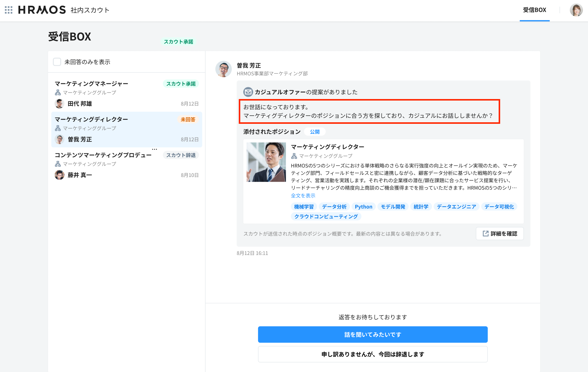This screenshot has height=372, width=588.
Task: Click the HRMOS logo
Action: pos(42,10)
